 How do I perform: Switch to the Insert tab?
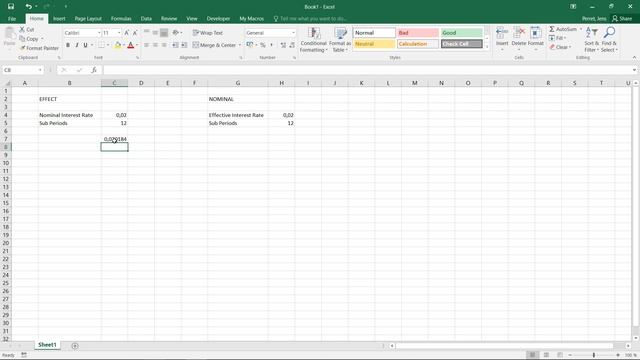(x=59, y=19)
